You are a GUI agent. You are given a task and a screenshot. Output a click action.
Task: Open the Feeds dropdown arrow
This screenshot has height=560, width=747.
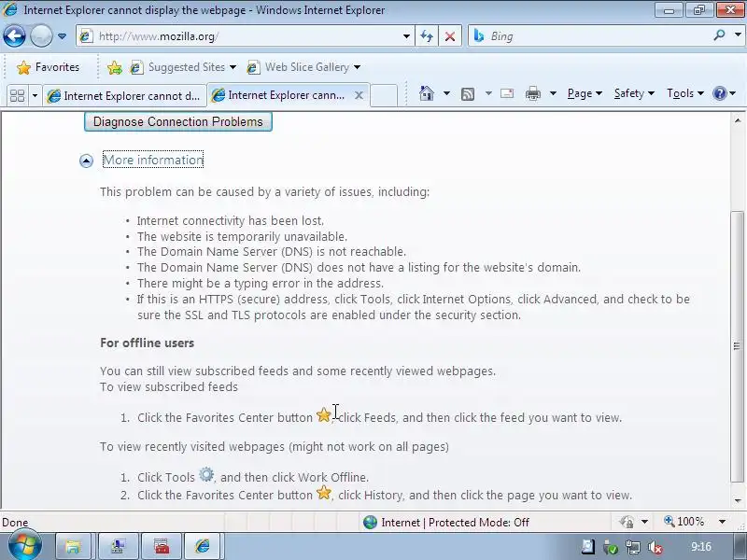(488, 93)
